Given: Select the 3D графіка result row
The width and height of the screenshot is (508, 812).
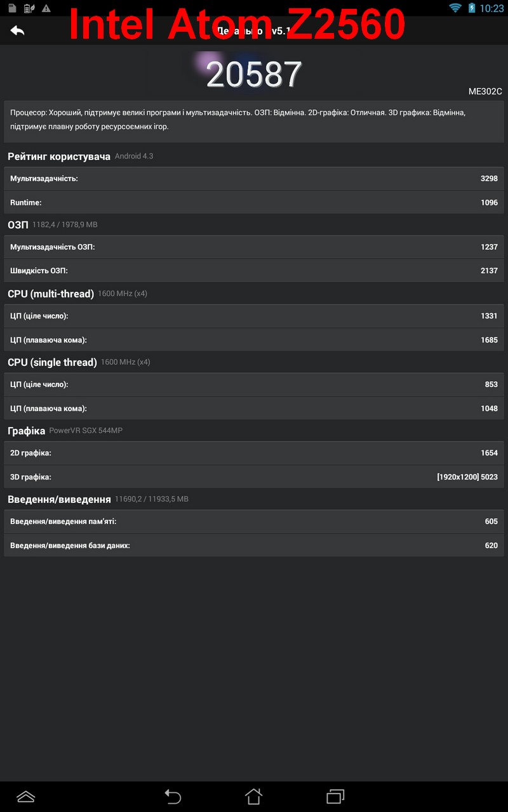Looking at the screenshot, I should click(x=254, y=477).
